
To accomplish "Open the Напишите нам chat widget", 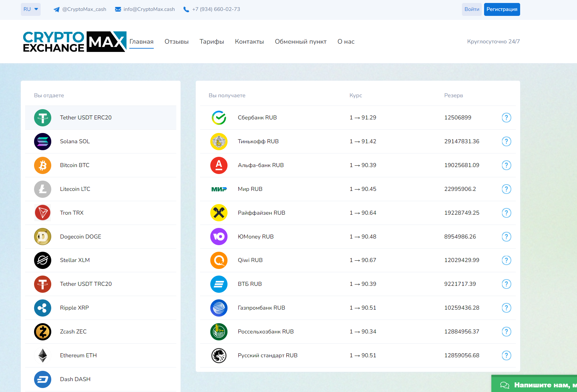I will 534,384.
